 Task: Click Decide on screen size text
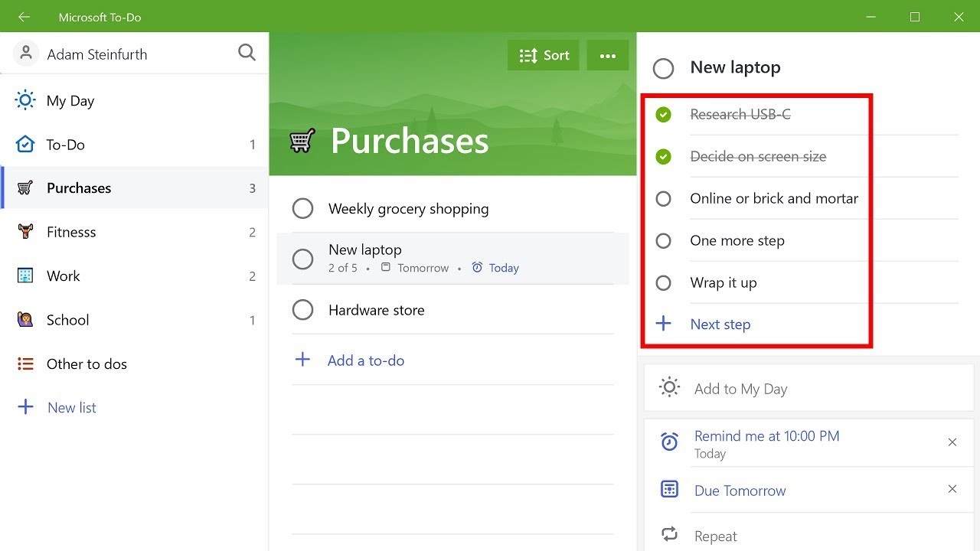[x=758, y=156]
